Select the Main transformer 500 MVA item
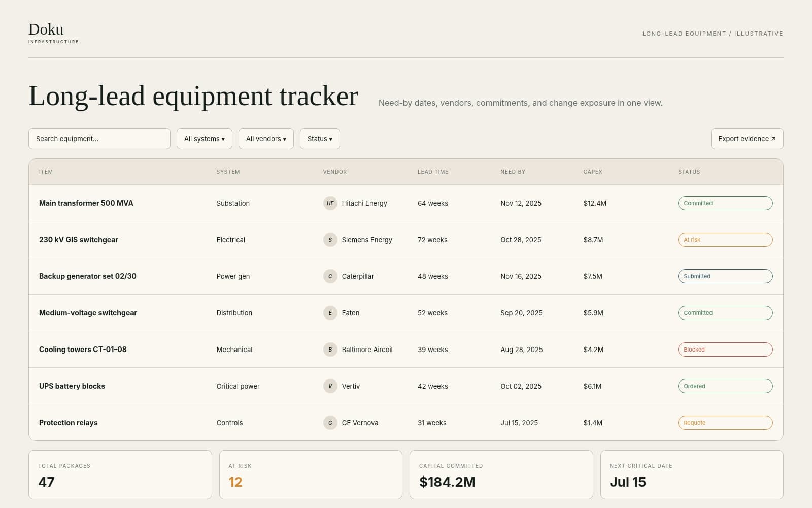 coord(86,203)
